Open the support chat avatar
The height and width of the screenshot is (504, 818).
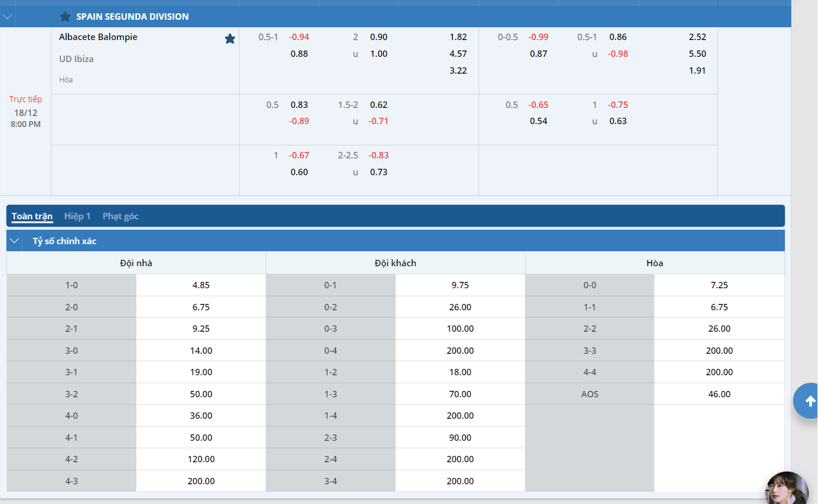click(x=787, y=488)
